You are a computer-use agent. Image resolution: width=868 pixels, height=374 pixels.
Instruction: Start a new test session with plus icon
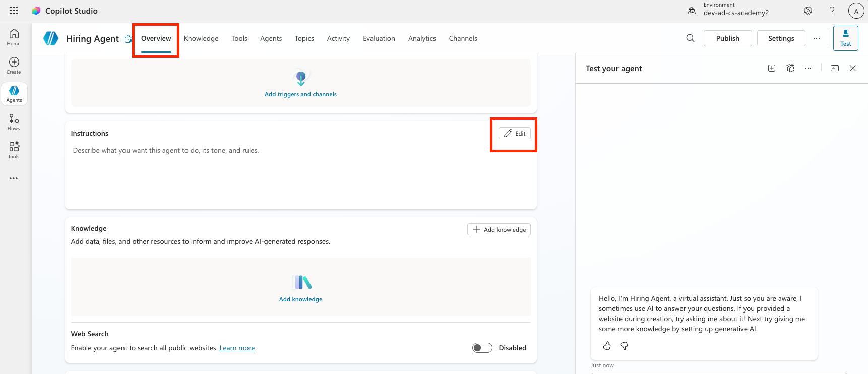coord(771,68)
